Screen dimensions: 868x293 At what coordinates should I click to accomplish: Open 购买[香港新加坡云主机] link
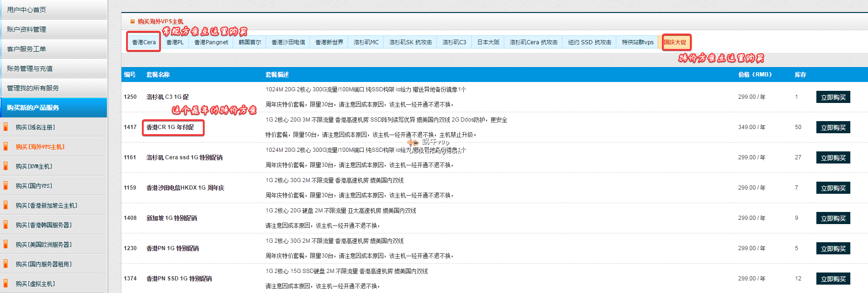tap(46, 205)
